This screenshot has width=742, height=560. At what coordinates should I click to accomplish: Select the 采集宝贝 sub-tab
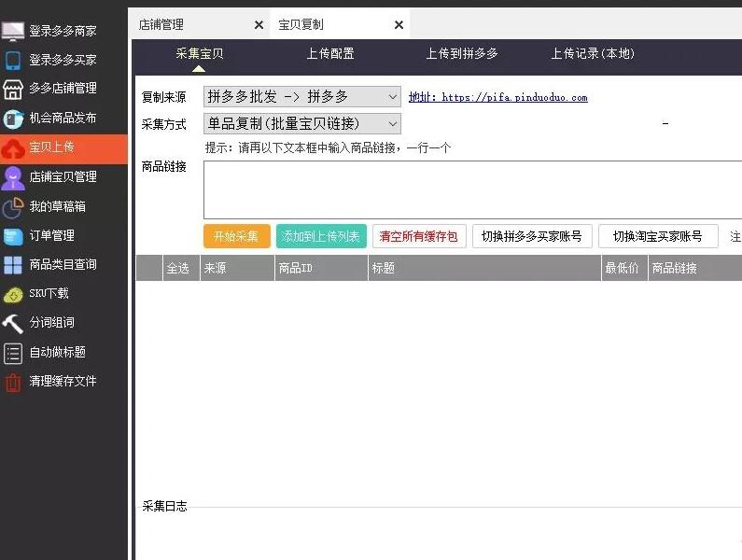[199, 54]
